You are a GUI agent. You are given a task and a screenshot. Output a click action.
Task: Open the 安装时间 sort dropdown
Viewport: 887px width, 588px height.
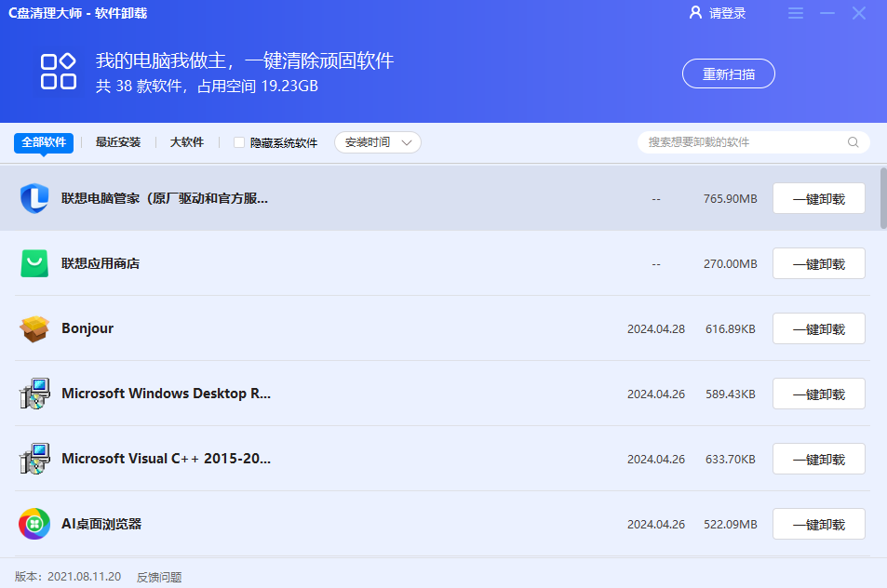coord(377,142)
